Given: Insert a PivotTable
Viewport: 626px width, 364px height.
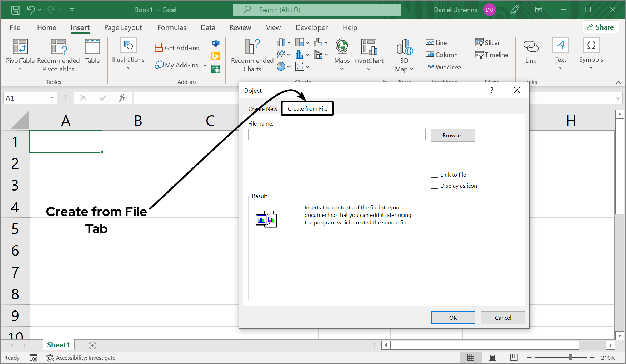Looking at the screenshot, I should coord(20,55).
